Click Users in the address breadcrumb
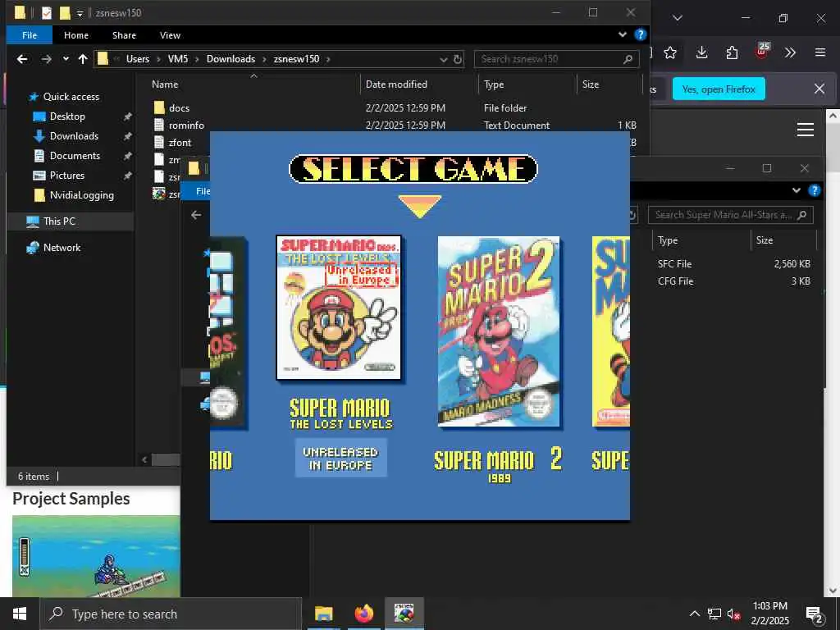The height and width of the screenshot is (630, 840). 138,59
